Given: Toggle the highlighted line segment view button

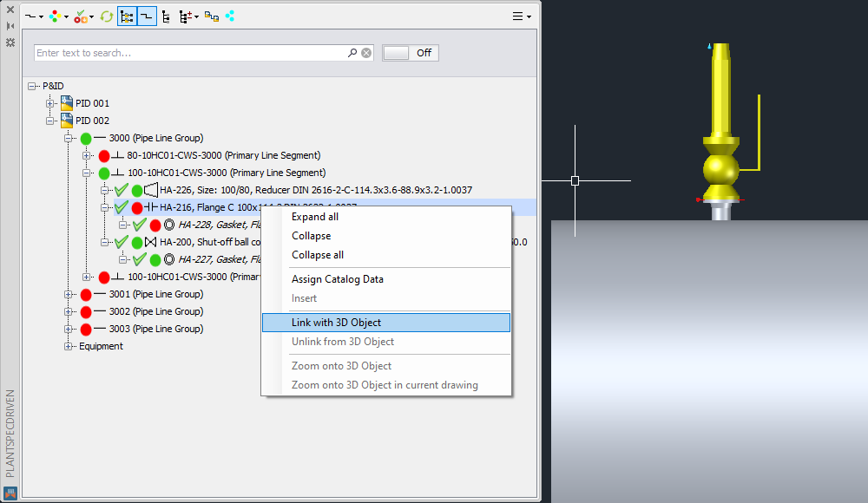Looking at the screenshot, I should 147,16.
